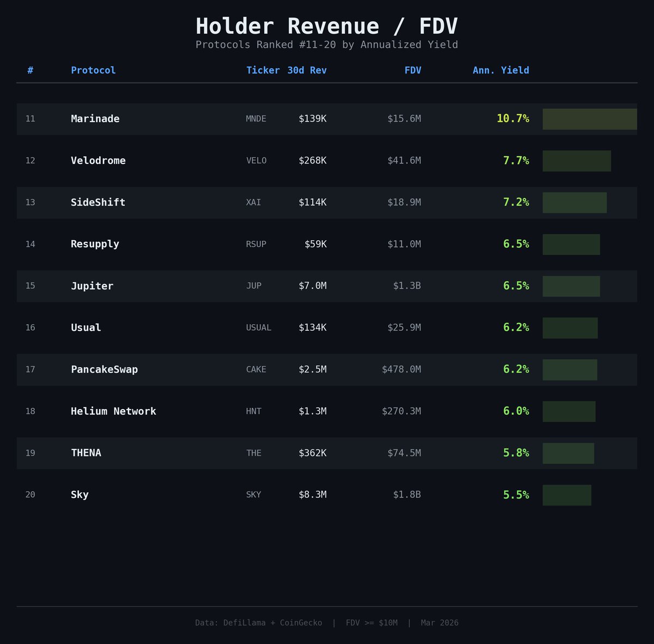
Task: Click the $74.5M FDV value
Action: point(404,453)
